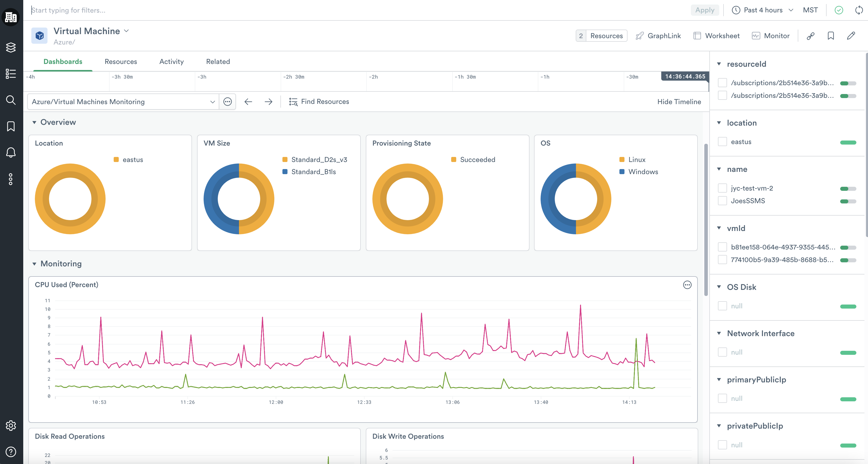Screen dimensions: 868x464
Task: Open settings gear in the sidebar
Action: coord(11,426)
